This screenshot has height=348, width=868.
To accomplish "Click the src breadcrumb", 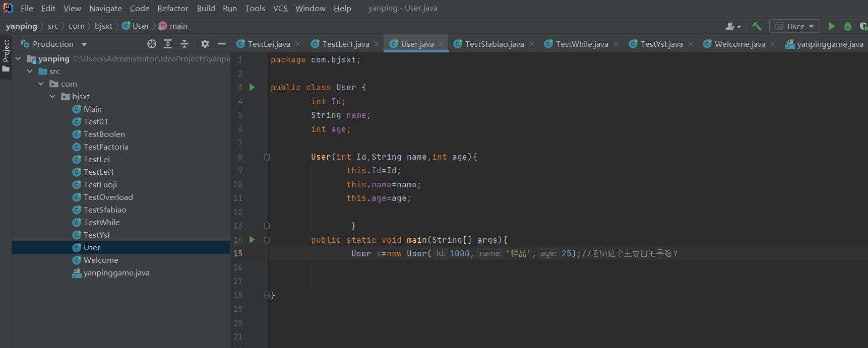I will [x=53, y=26].
